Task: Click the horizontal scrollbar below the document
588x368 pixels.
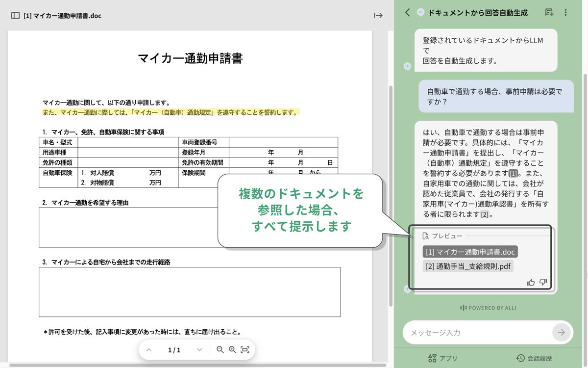Action: pos(196,366)
